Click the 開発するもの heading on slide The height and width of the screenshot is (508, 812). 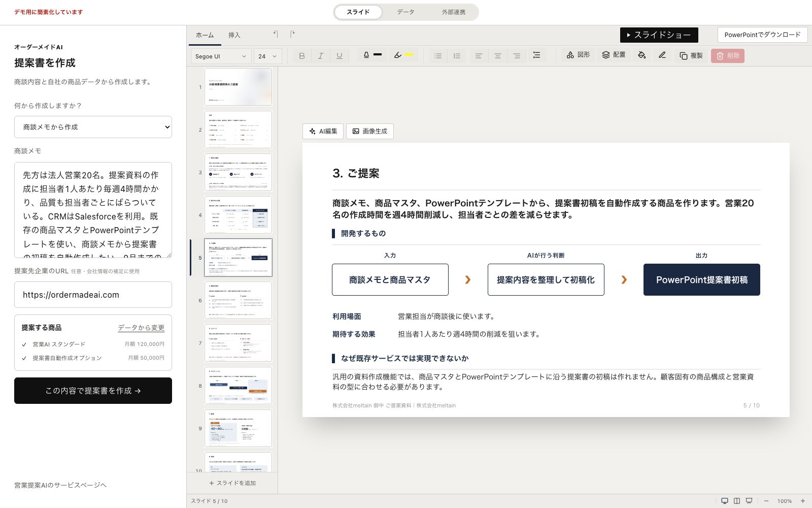click(363, 233)
